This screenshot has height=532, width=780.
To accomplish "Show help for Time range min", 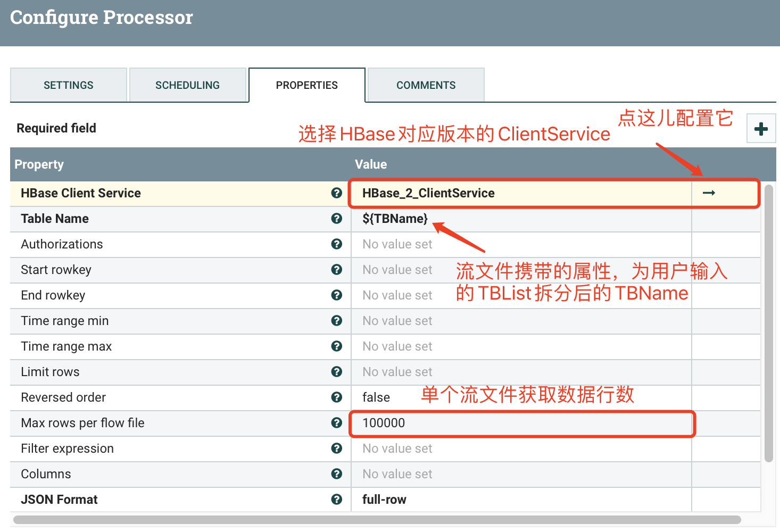I will pyautogui.click(x=336, y=321).
